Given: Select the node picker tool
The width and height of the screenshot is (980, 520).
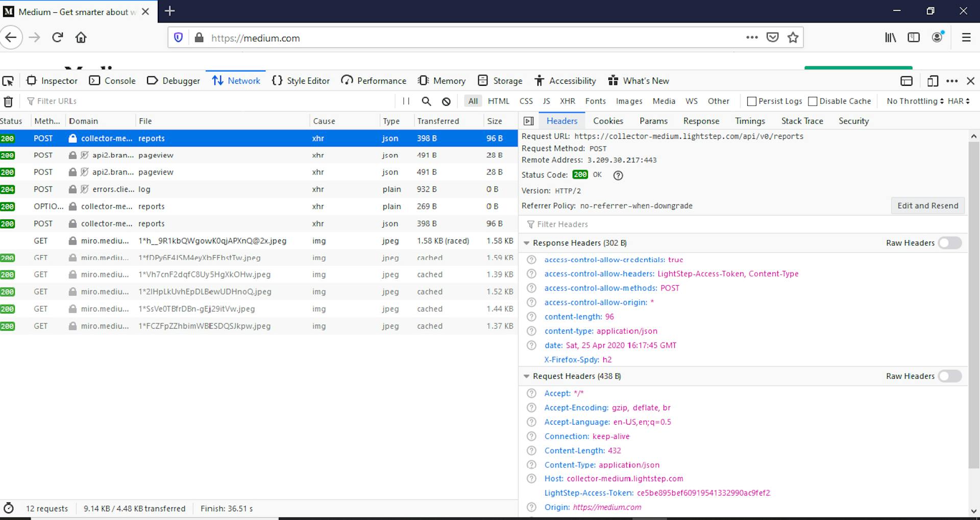Looking at the screenshot, I should 8,81.
